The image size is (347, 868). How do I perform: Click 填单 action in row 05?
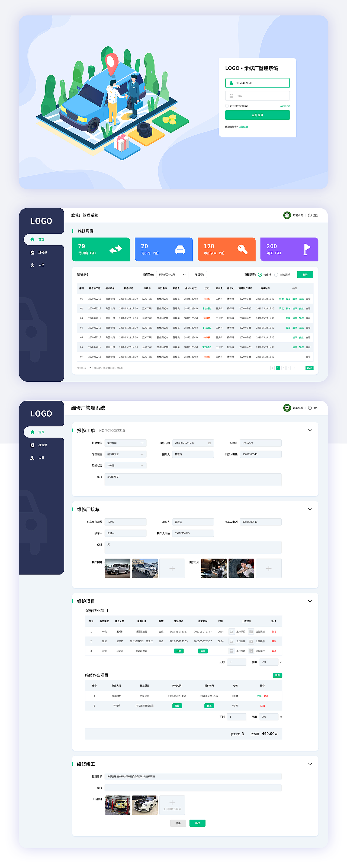[x=295, y=337]
